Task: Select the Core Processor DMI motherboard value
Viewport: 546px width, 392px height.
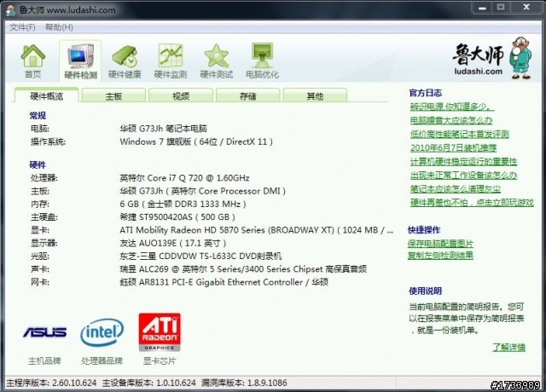Action: tap(203, 191)
